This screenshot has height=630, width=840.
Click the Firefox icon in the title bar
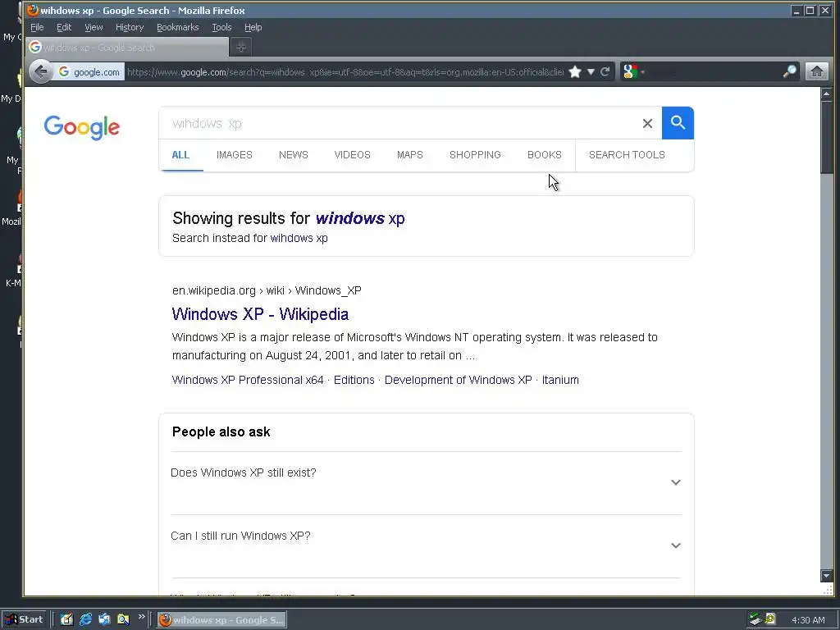coord(33,10)
